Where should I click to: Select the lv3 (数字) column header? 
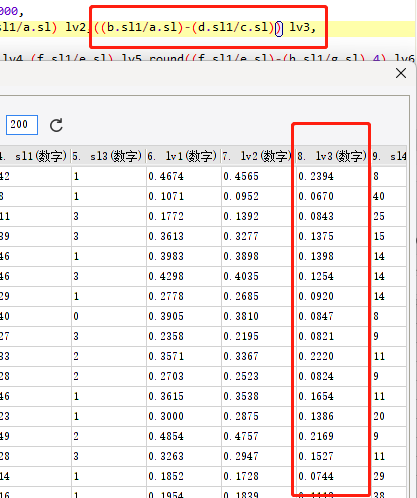(x=333, y=156)
